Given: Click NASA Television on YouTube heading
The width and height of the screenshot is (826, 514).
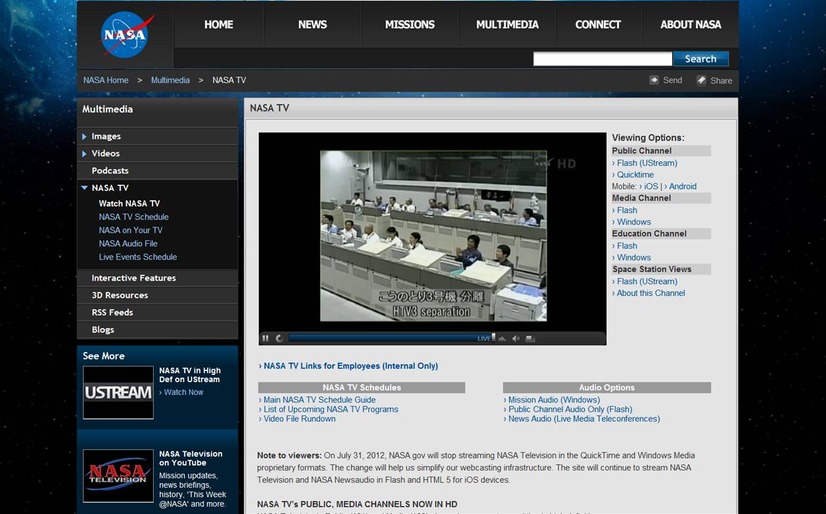Looking at the screenshot, I should pos(191,458).
